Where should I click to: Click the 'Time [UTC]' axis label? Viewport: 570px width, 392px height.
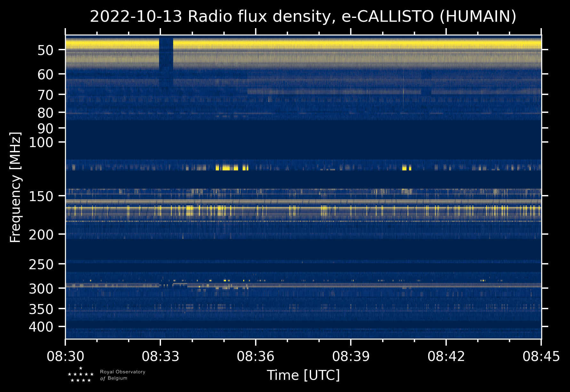[303, 375]
